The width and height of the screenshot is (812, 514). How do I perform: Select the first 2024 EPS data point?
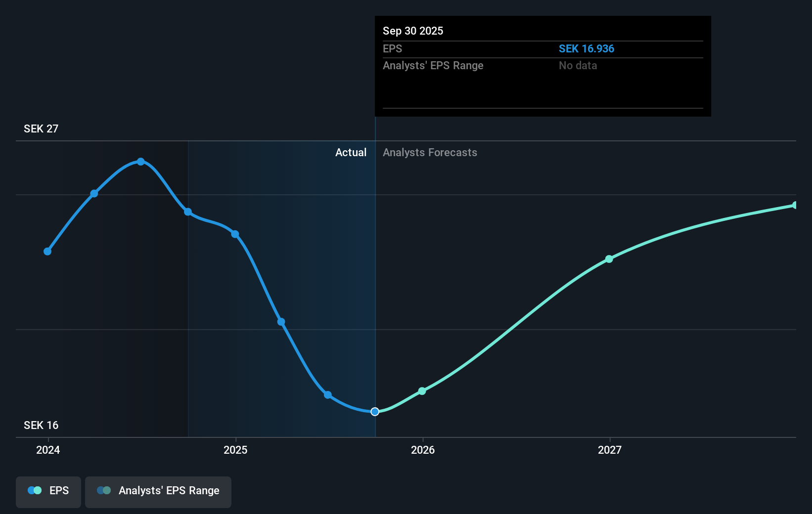(x=47, y=252)
